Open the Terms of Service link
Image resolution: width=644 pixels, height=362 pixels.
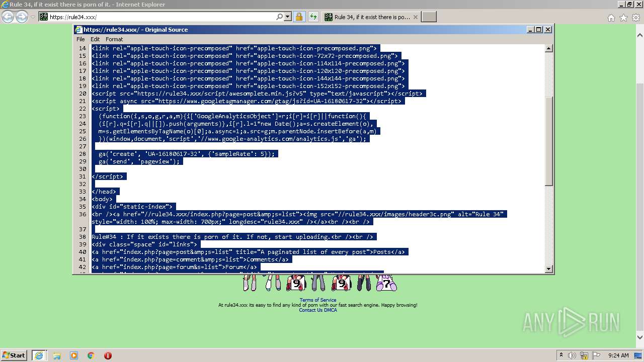[318, 300]
